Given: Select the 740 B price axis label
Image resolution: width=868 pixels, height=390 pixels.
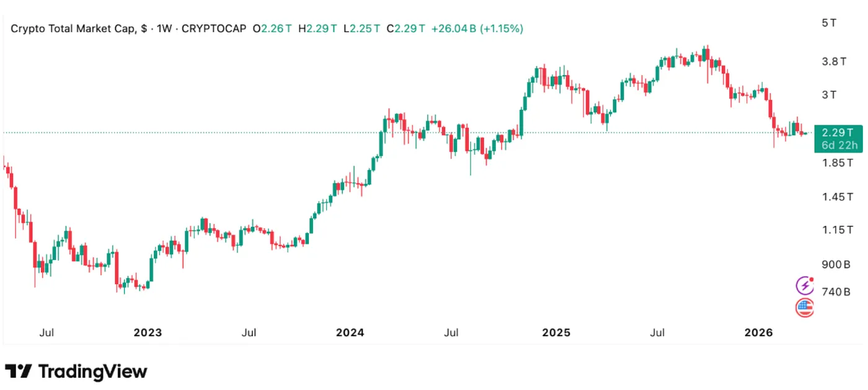Looking at the screenshot, I should (836, 291).
